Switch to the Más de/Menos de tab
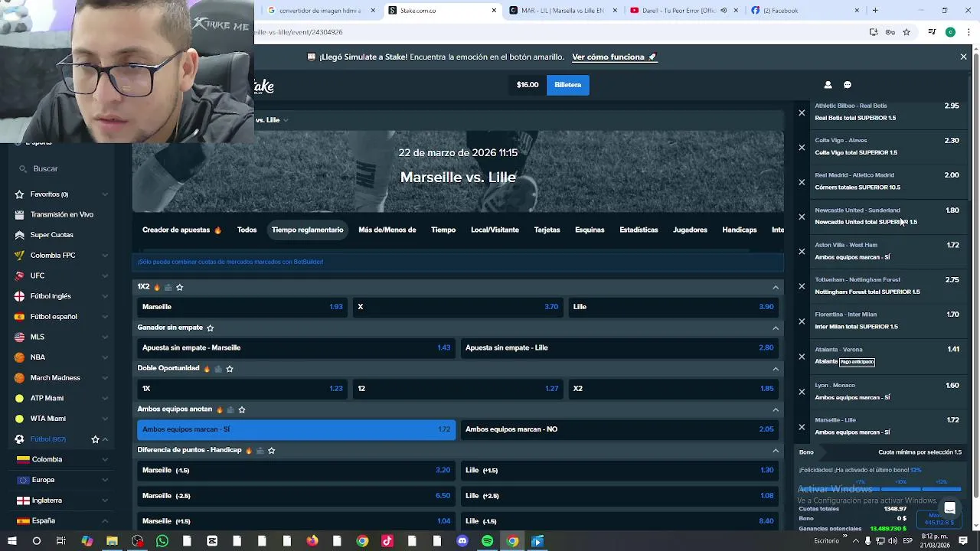Image resolution: width=980 pixels, height=551 pixels. [x=387, y=230]
